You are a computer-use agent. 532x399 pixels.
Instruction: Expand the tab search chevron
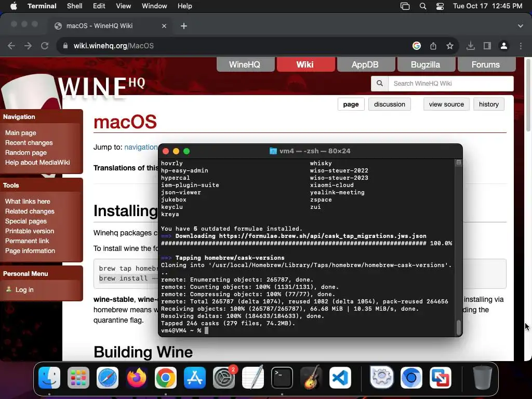coord(521,26)
